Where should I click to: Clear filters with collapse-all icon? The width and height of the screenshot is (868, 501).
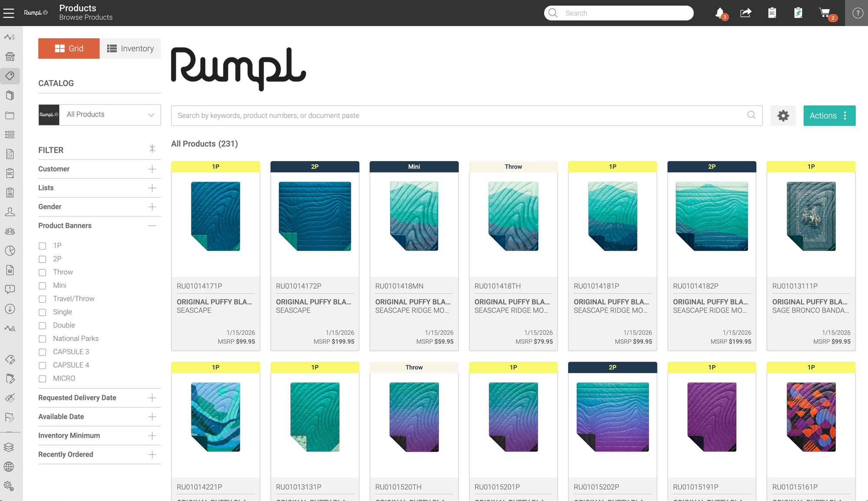tap(152, 149)
